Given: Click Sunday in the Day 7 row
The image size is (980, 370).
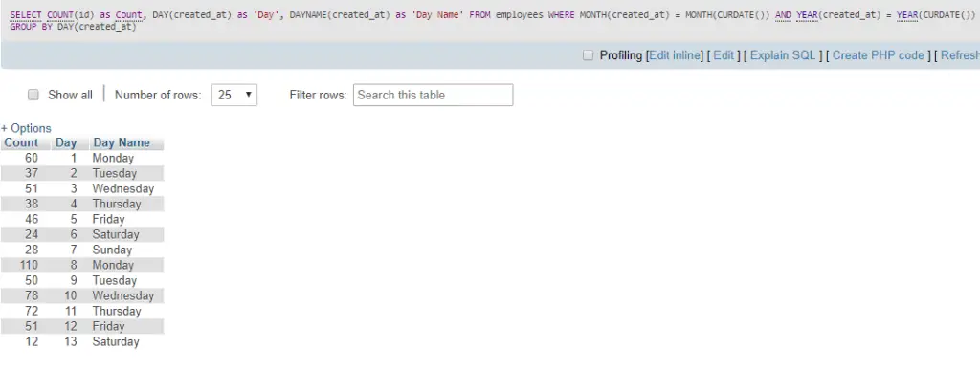Looking at the screenshot, I should 113,250.
